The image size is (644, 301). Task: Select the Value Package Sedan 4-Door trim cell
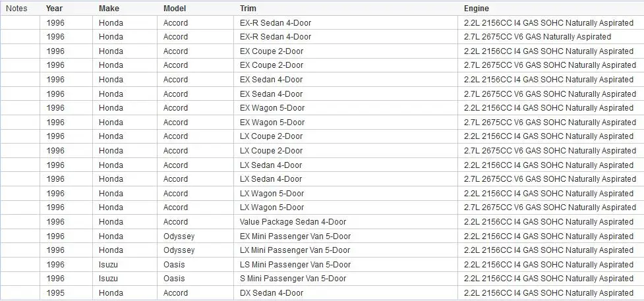point(346,222)
